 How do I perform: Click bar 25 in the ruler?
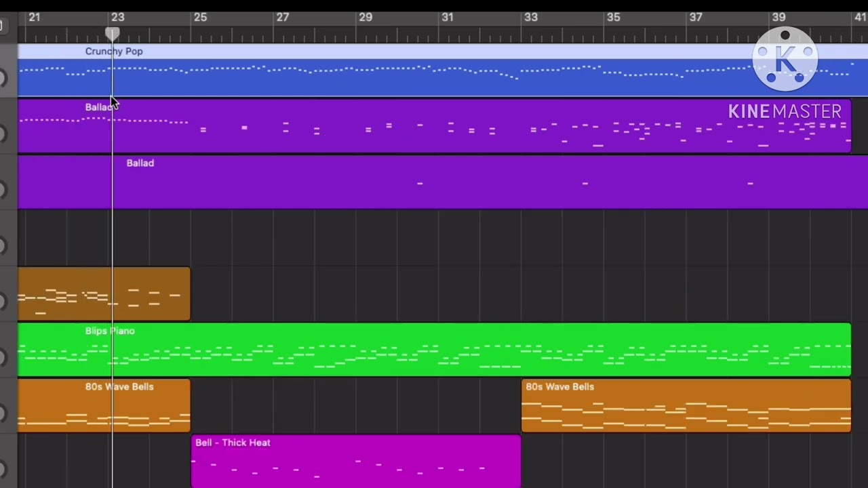click(200, 17)
